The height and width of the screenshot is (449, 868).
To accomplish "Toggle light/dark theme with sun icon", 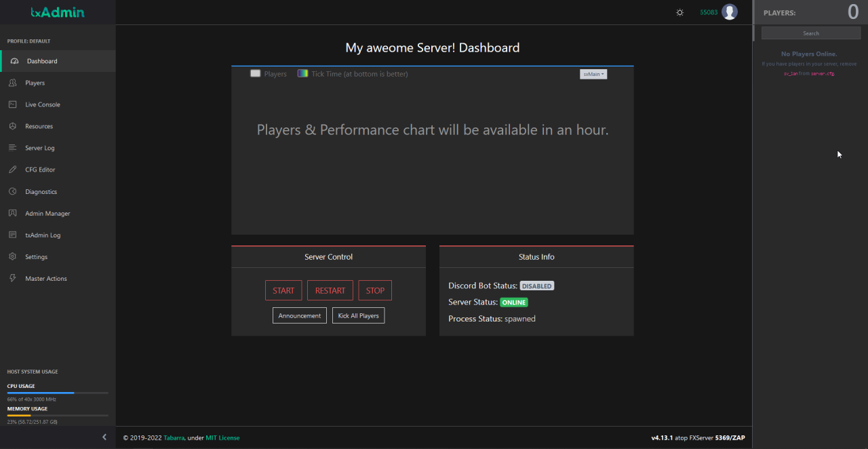I will pyautogui.click(x=679, y=12).
